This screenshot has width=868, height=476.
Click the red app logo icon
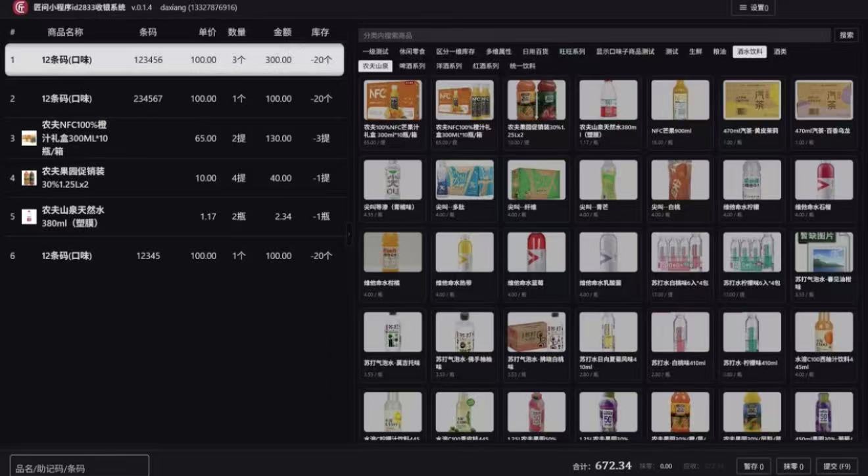click(20, 8)
